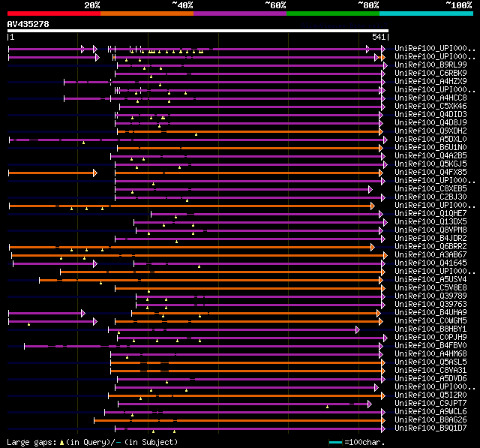The width and height of the screenshot is (480, 448).
Task: Click the red 20% identity legend segment
Action: coord(54,14)
